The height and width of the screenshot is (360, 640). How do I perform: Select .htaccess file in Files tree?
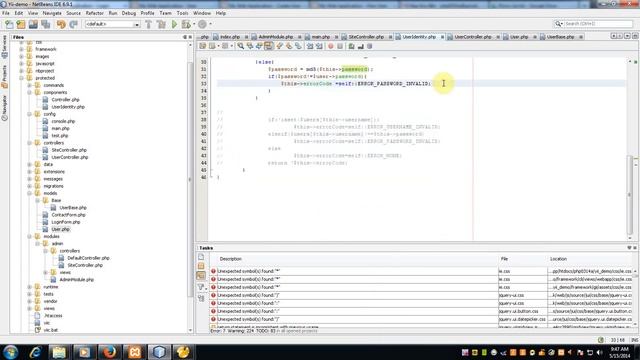pos(53,316)
